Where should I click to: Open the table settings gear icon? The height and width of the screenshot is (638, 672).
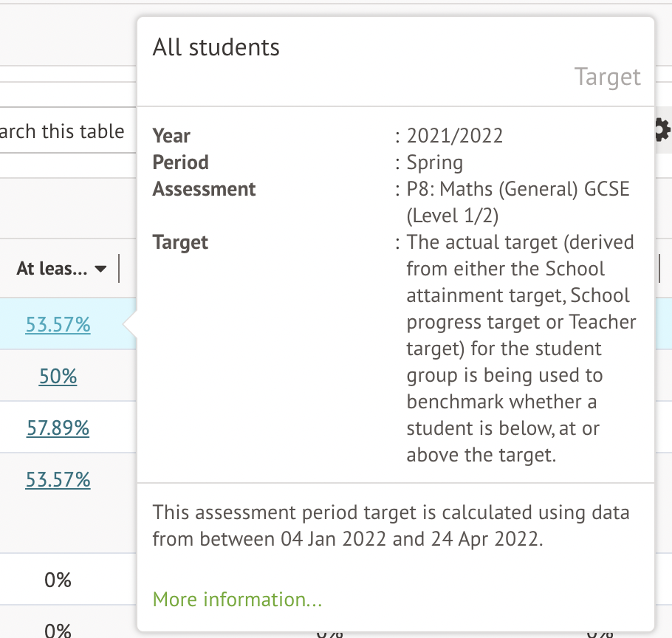coord(662,131)
